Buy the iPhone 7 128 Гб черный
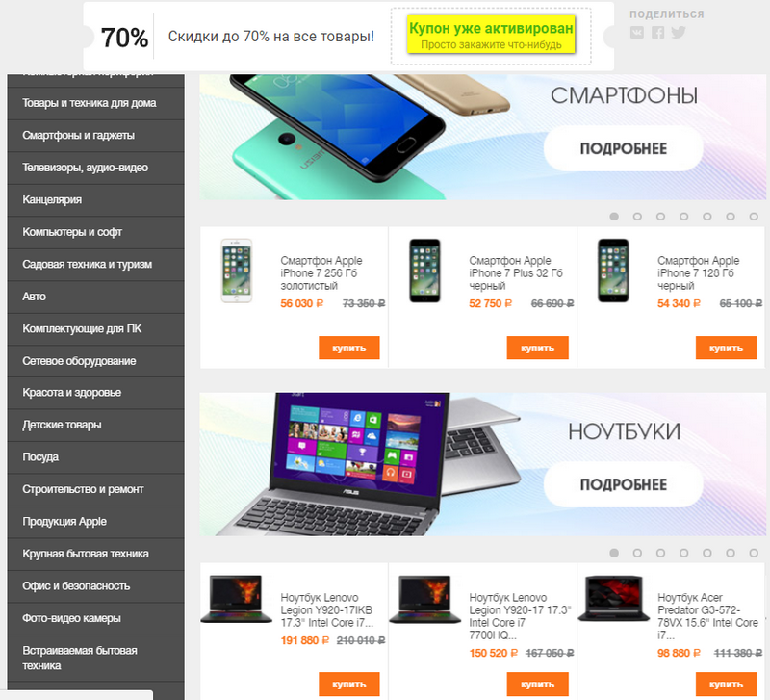Viewport: 770px width, 700px height. [726, 348]
